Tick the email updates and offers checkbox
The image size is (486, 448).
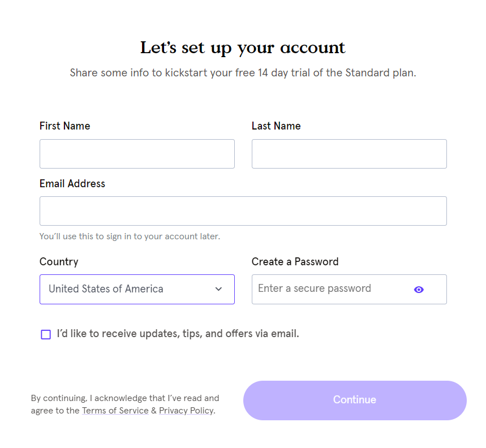(46, 334)
